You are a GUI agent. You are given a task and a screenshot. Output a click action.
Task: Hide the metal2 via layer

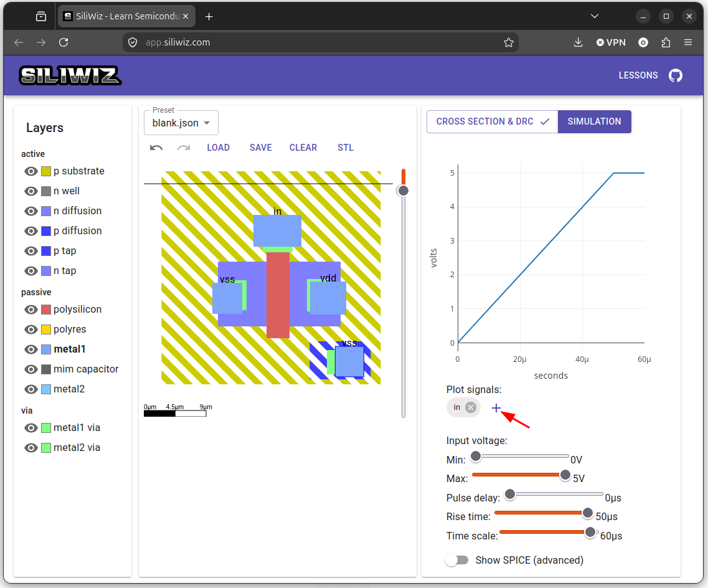(31, 448)
